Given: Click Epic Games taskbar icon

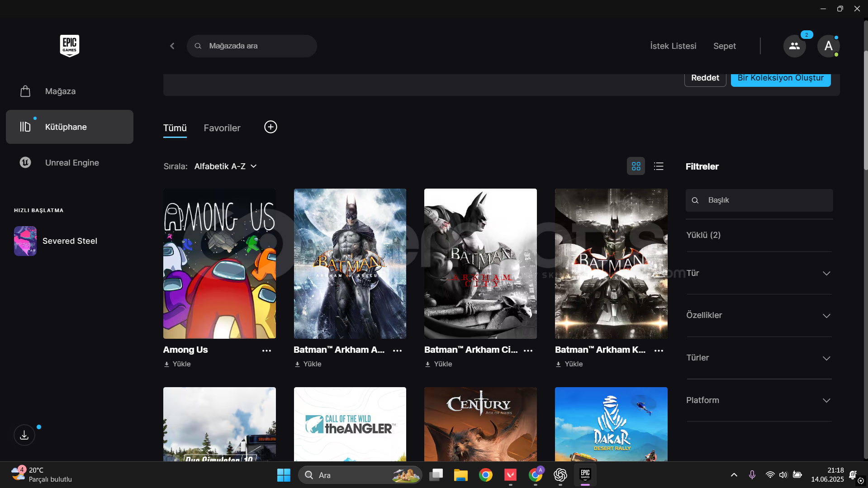Looking at the screenshot, I should click(585, 475).
